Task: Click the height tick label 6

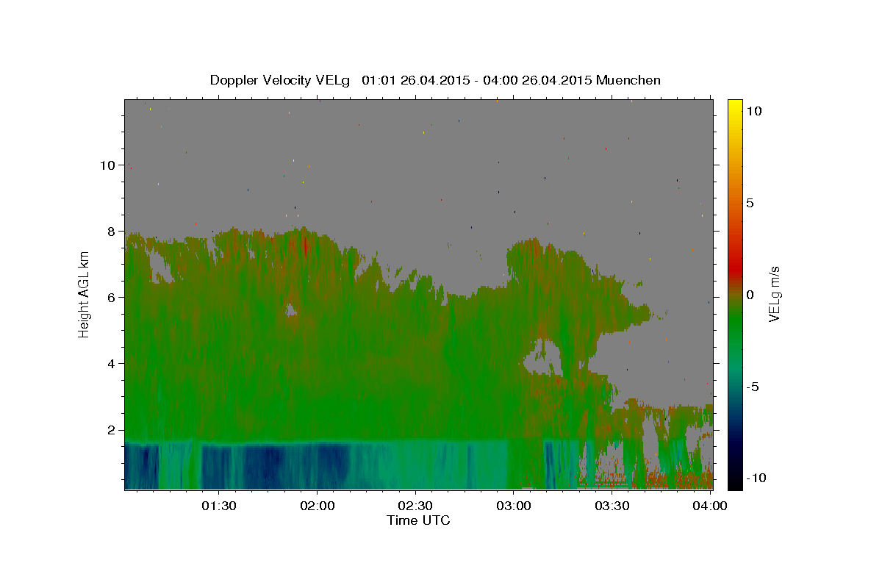Action: point(112,298)
